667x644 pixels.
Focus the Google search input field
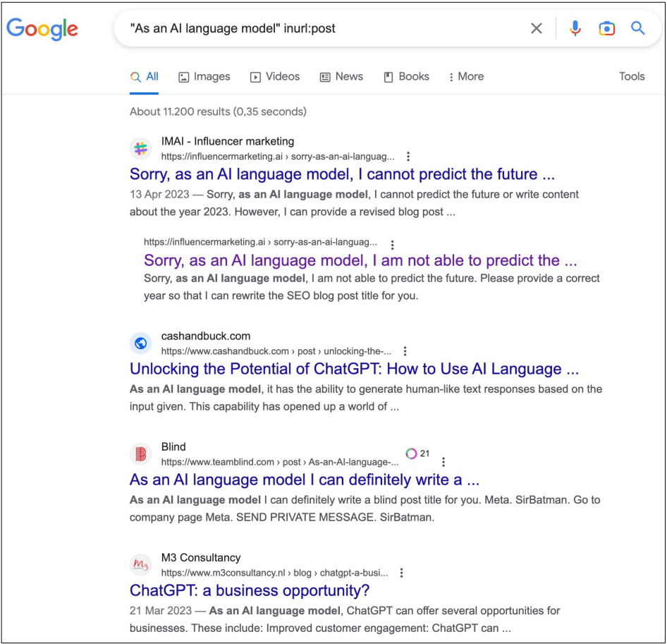(317, 28)
